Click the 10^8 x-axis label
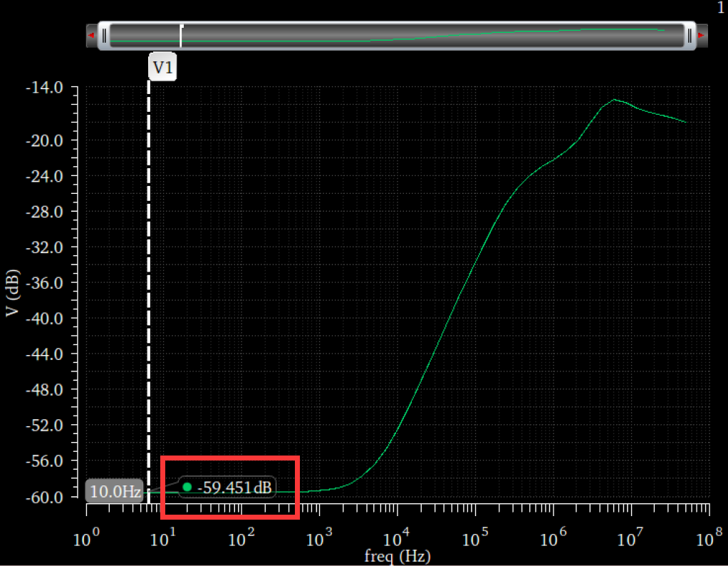The image size is (728, 566). (x=710, y=537)
